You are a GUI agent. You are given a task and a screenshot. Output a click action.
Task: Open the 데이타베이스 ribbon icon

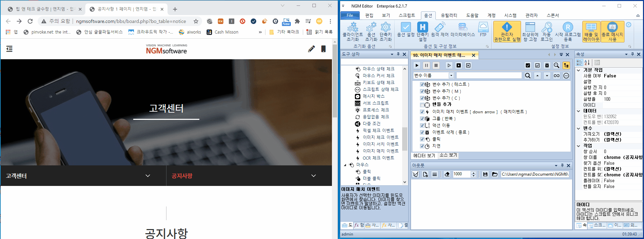463,29
